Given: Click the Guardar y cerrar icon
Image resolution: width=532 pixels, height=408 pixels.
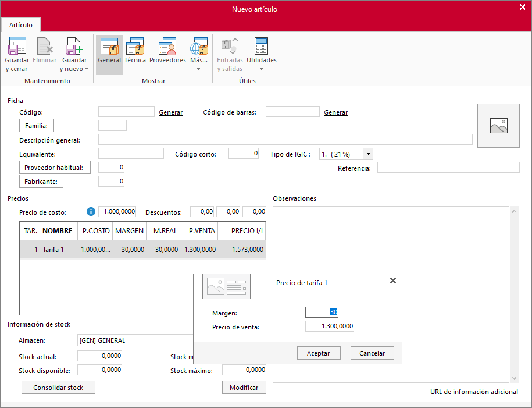Looking at the screenshot, I should pos(17,46).
